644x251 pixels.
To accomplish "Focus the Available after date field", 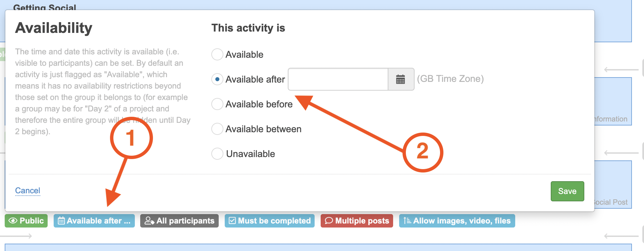I will [338, 80].
